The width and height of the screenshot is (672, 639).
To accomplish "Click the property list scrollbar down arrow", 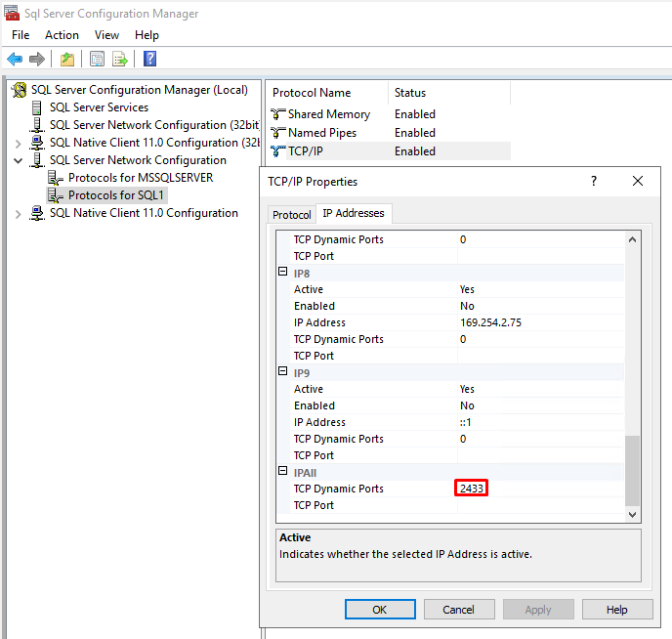I will 632,514.
